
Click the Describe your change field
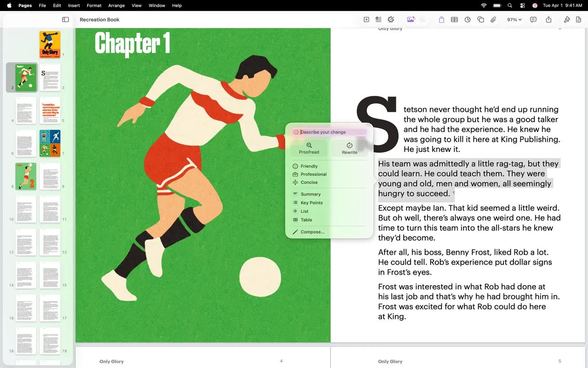(331, 132)
